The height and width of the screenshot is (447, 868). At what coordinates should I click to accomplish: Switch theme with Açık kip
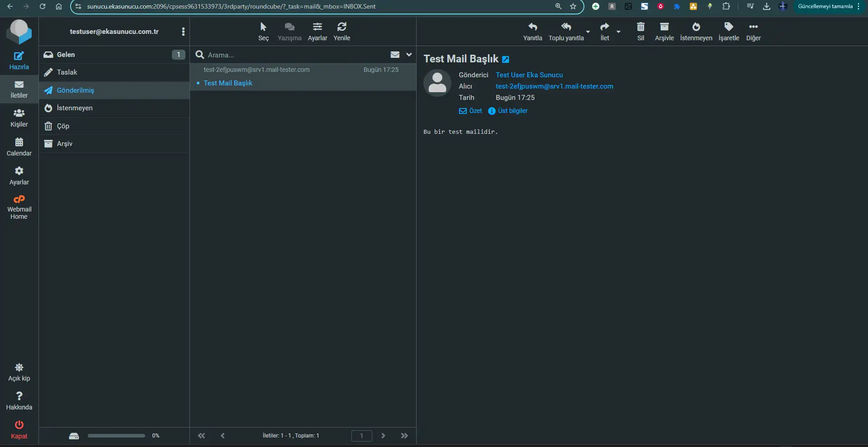click(19, 372)
